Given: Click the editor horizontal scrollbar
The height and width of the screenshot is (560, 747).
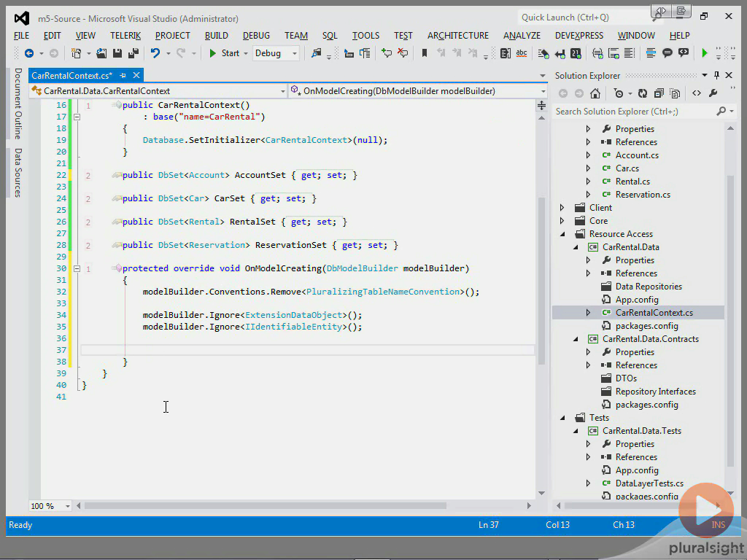Looking at the screenshot, I should click(x=266, y=506).
